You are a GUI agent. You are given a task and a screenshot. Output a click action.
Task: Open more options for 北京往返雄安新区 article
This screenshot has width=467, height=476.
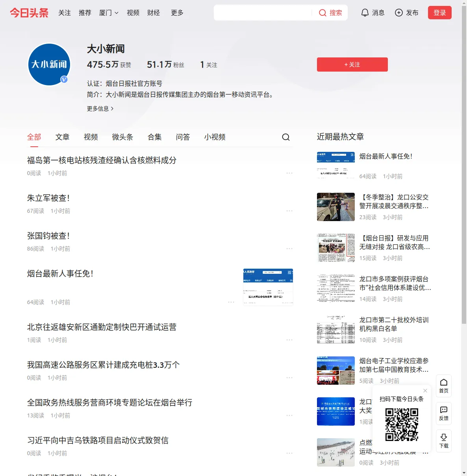[289, 340]
